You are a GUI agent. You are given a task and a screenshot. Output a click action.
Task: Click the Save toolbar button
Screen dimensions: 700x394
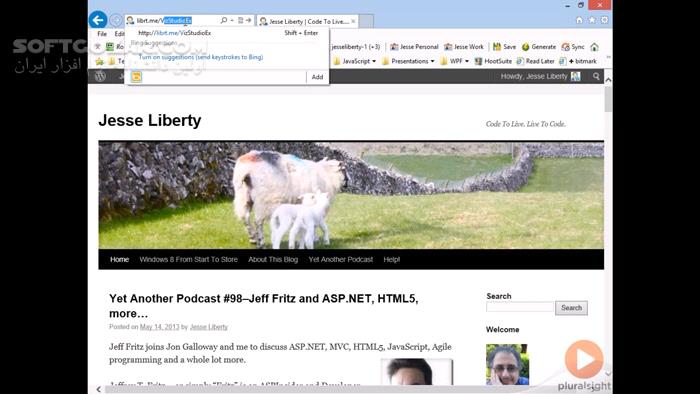(x=504, y=47)
